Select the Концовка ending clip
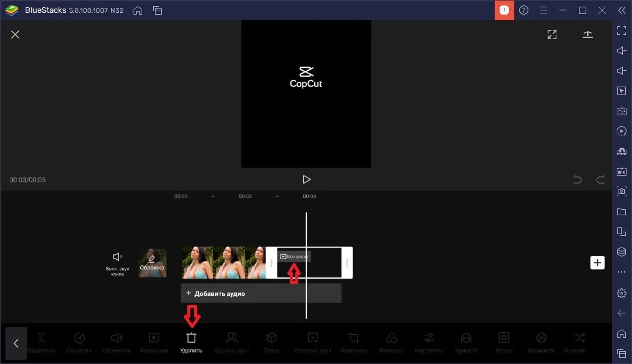This screenshot has width=632, height=364. coord(309,263)
